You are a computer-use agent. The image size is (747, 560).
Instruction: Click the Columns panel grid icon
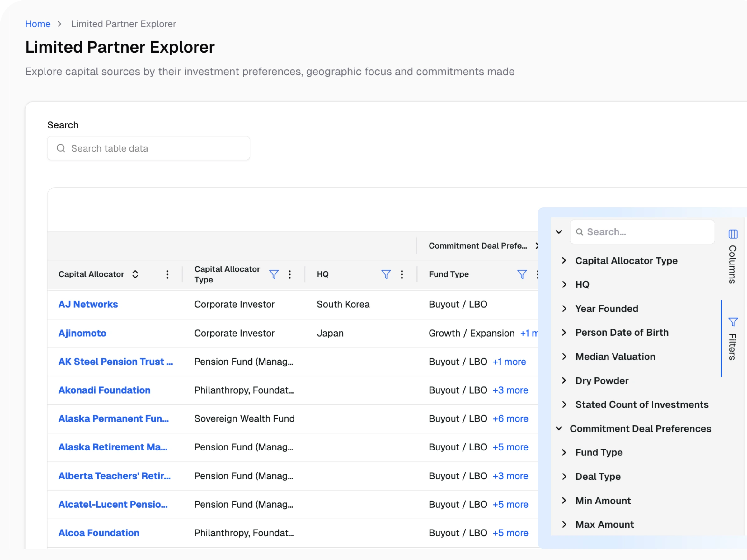click(x=733, y=234)
